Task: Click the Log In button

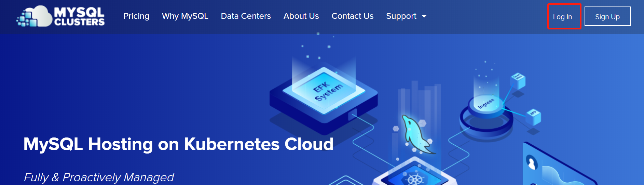Action: coord(563,16)
